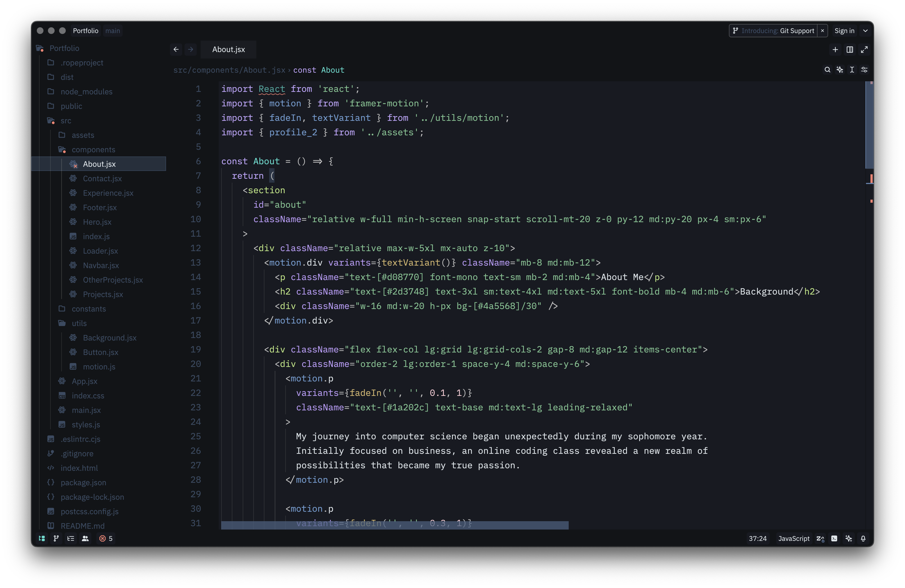Open the user menu chevron
The width and height of the screenshot is (905, 588).
pos(865,31)
